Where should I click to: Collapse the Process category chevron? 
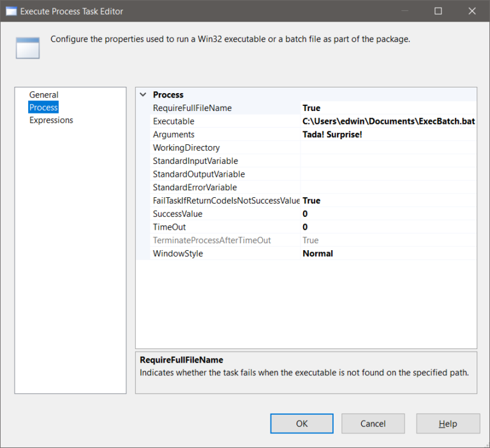tap(143, 94)
